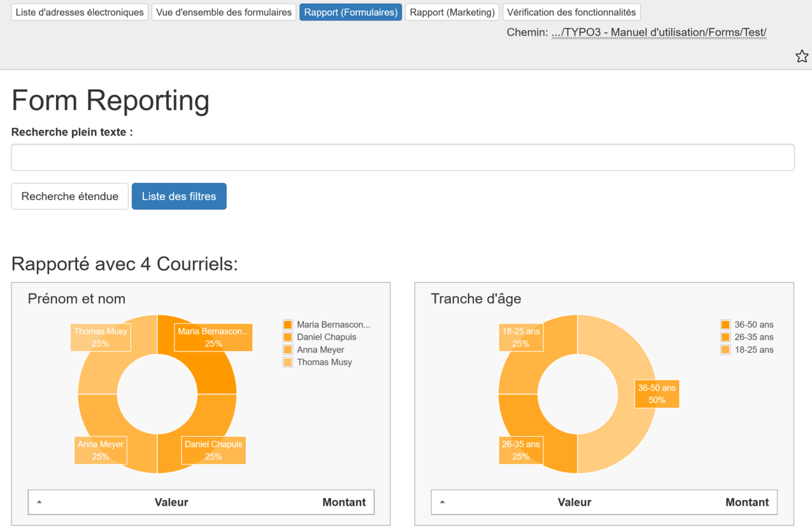This screenshot has height=528, width=812.
Task: Toggle Thomas Musy legend entry
Action: [x=324, y=362]
